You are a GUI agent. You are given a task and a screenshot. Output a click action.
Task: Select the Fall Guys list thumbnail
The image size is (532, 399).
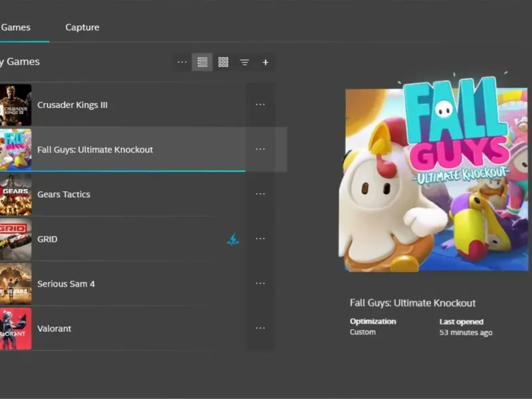coord(15,150)
